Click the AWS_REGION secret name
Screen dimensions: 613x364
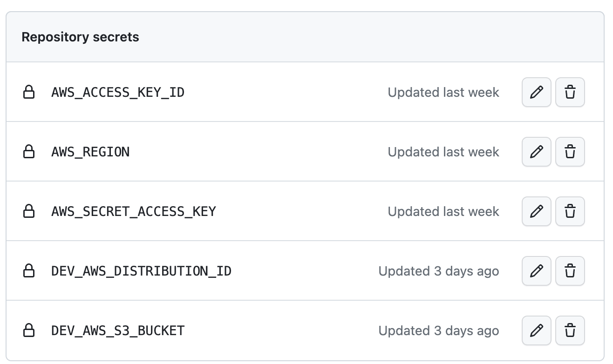click(90, 152)
